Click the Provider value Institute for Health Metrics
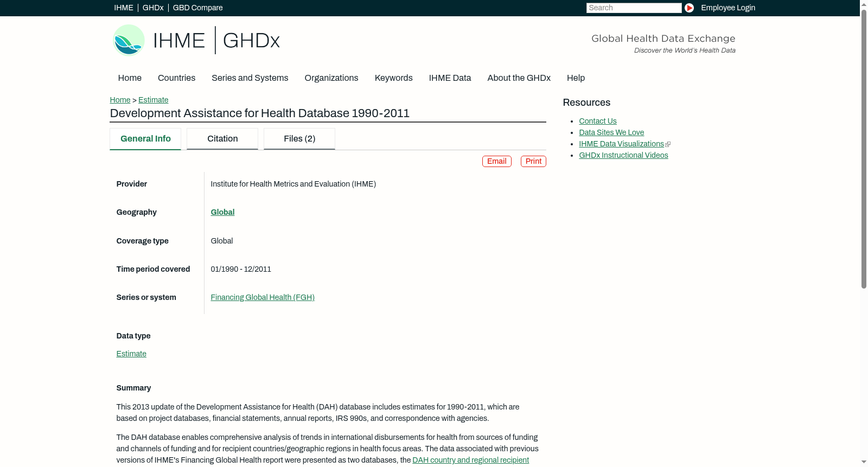 (x=293, y=184)
